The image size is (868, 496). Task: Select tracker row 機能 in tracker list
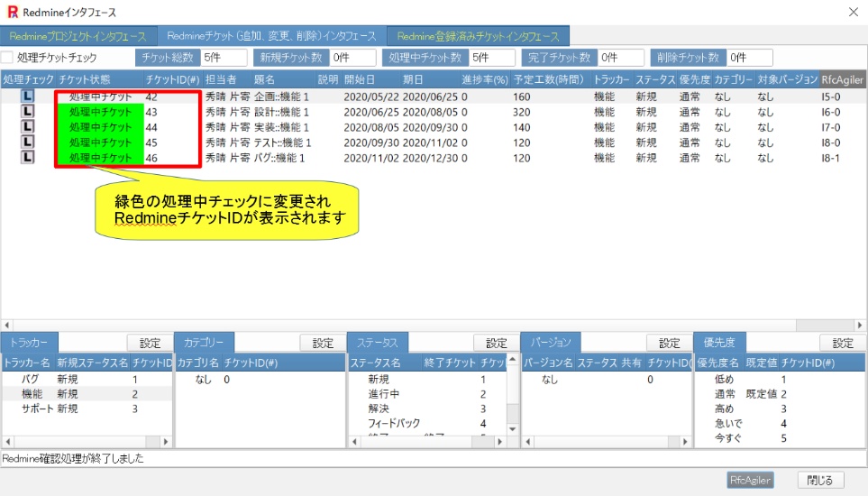[87, 393]
